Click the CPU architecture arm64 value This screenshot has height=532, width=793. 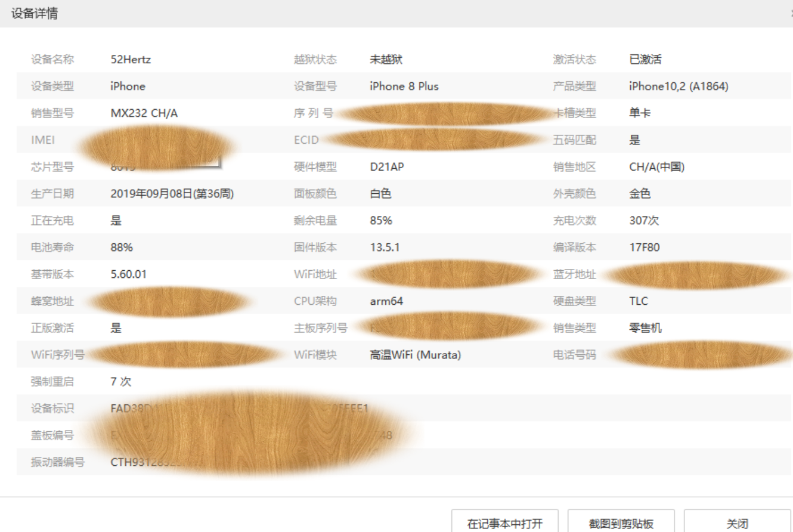[x=386, y=301]
